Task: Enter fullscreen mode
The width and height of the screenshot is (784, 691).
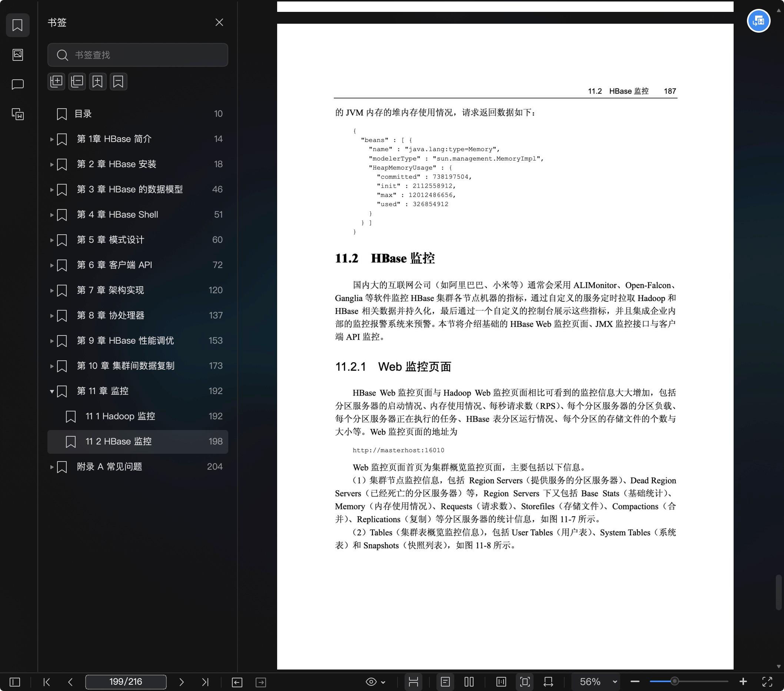Action: point(767,682)
